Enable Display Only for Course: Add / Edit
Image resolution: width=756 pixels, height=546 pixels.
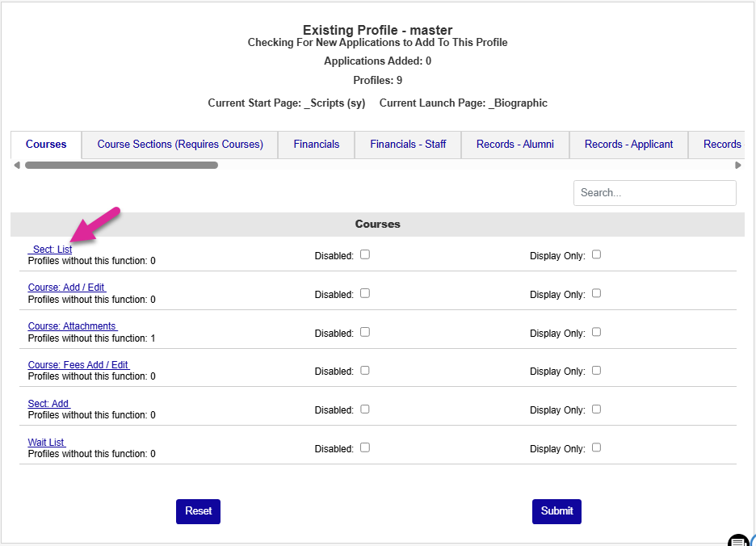596,293
